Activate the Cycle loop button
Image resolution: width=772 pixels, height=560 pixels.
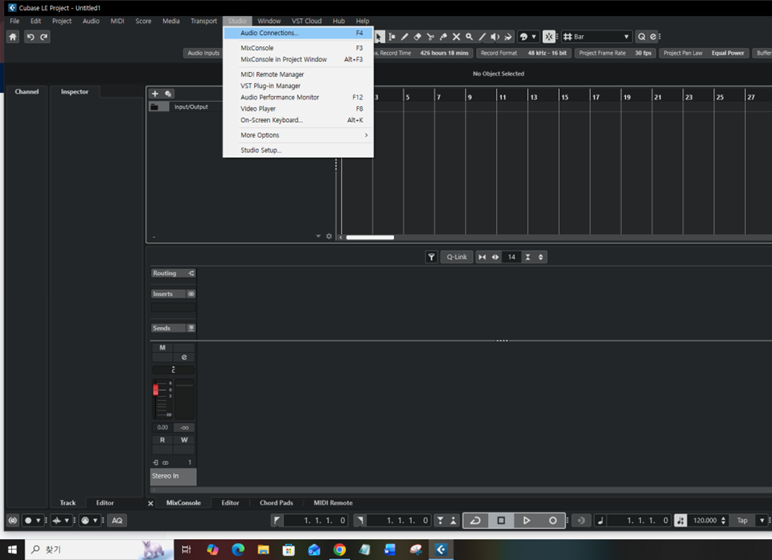475,520
